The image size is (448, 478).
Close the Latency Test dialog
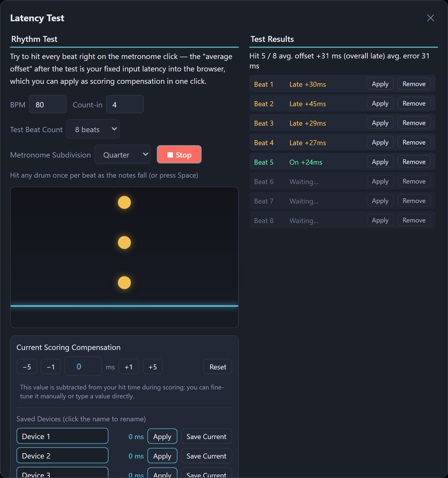(x=430, y=18)
